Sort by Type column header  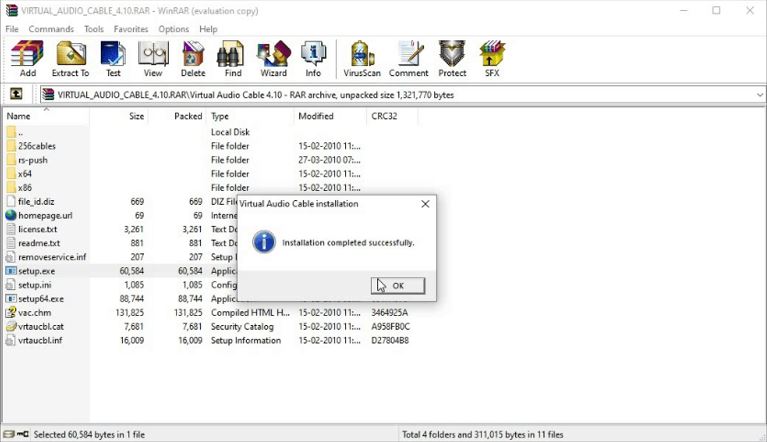click(x=250, y=116)
